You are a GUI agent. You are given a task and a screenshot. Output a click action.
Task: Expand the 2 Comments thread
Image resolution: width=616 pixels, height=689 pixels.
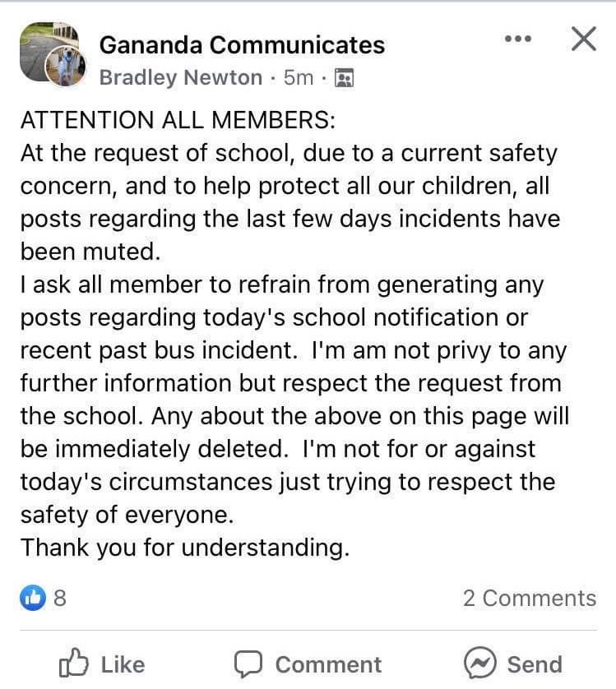click(x=530, y=598)
